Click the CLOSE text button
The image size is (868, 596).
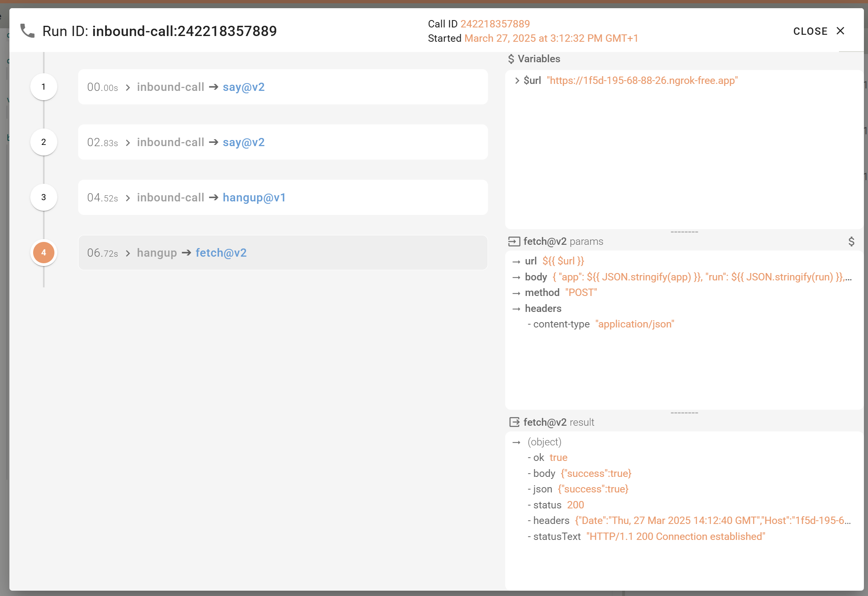(810, 32)
